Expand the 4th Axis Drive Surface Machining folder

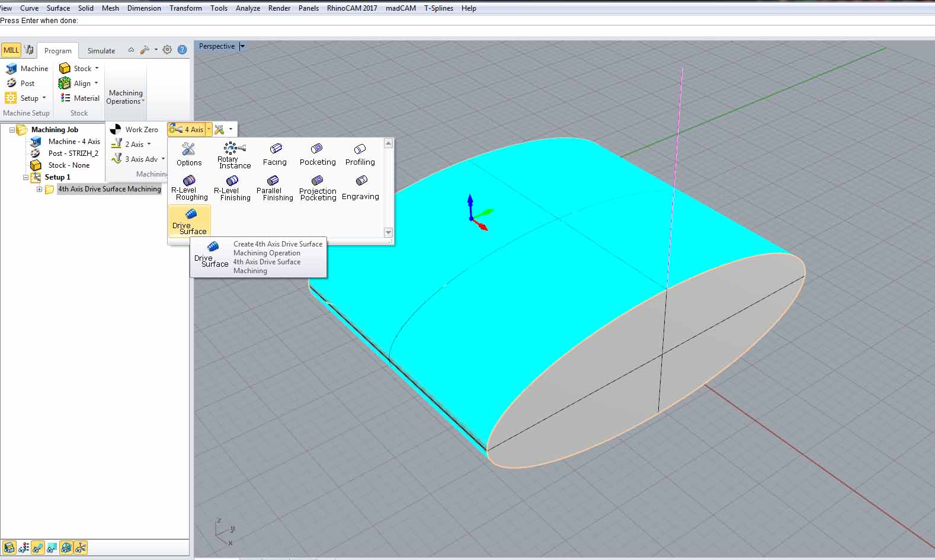[39, 189]
